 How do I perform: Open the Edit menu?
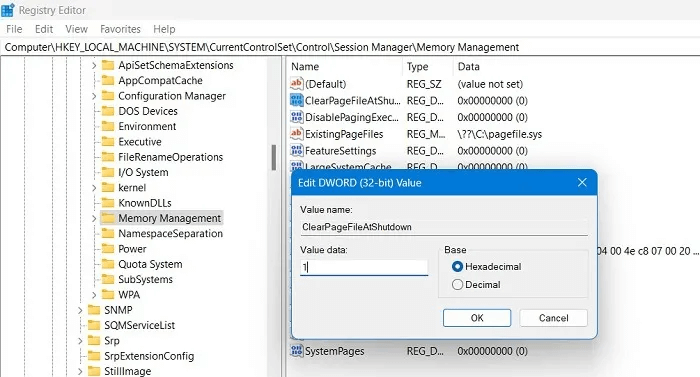44,29
